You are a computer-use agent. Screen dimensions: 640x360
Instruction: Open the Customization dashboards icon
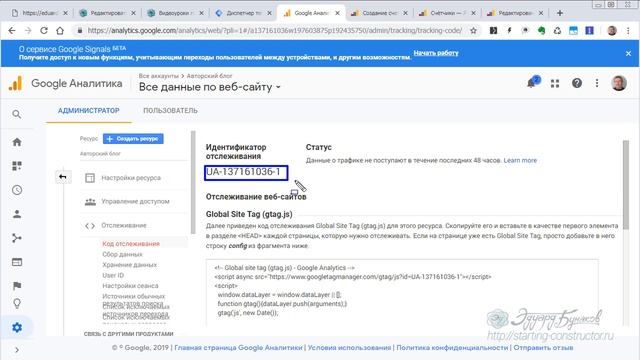pyautogui.click(x=17, y=166)
